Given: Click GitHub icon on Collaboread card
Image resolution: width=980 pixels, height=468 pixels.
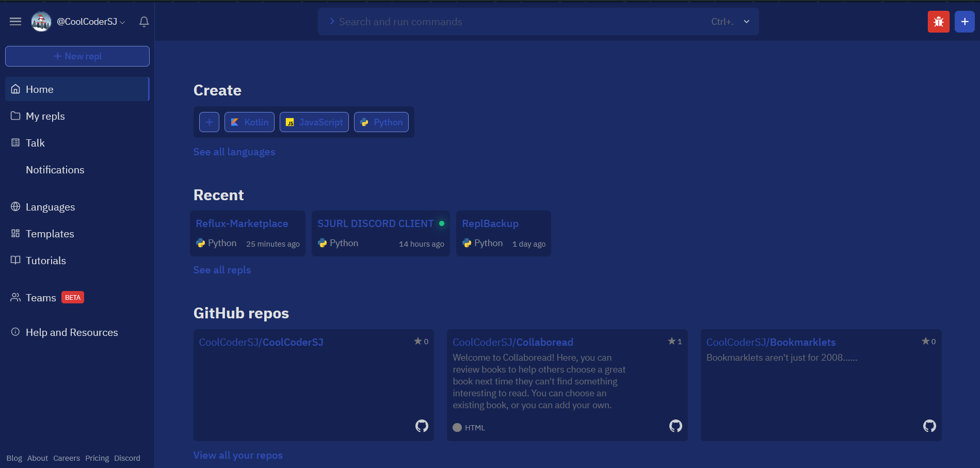Looking at the screenshot, I should pos(676,426).
